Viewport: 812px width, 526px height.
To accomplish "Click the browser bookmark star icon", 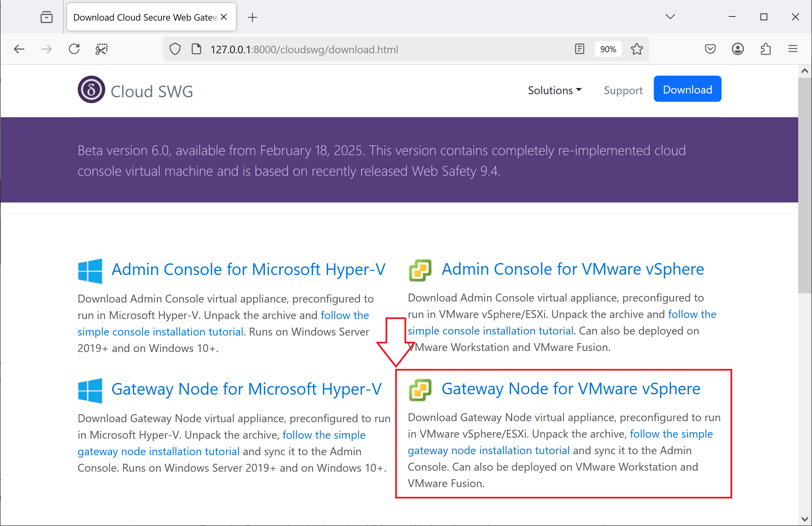I will click(x=639, y=49).
